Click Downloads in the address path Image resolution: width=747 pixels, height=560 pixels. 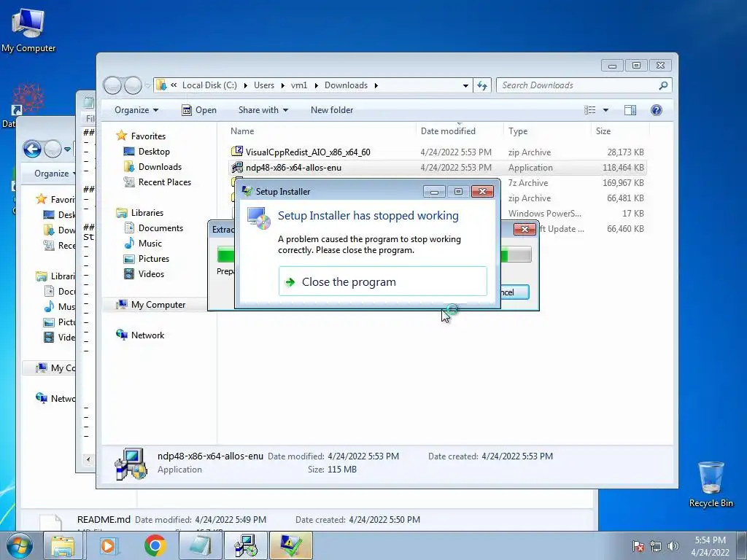click(x=346, y=85)
